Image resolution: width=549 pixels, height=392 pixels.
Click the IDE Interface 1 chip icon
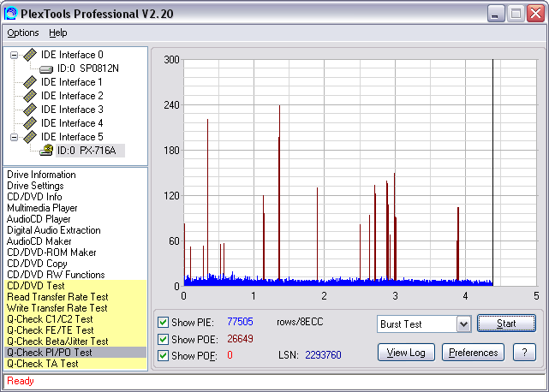click(30, 82)
